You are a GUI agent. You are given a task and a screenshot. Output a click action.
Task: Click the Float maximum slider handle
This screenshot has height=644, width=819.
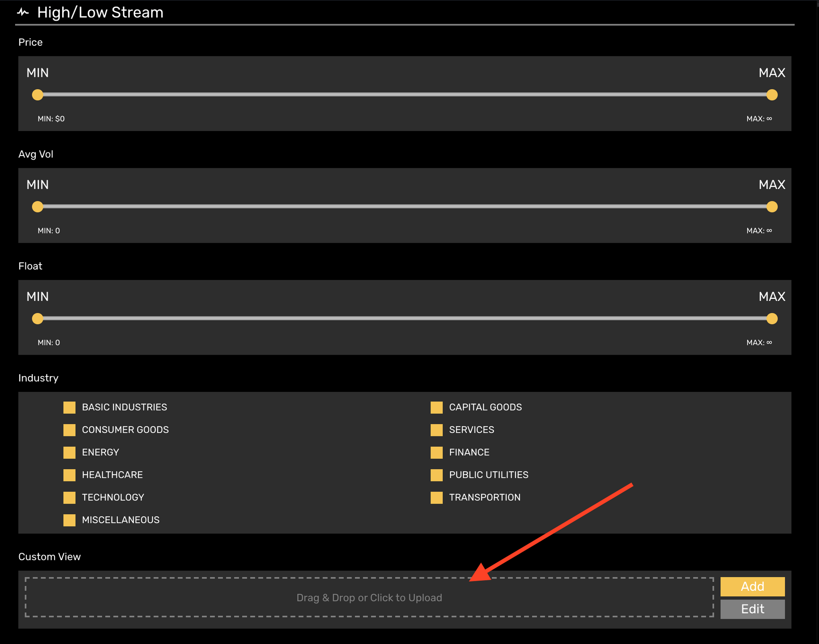point(772,319)
